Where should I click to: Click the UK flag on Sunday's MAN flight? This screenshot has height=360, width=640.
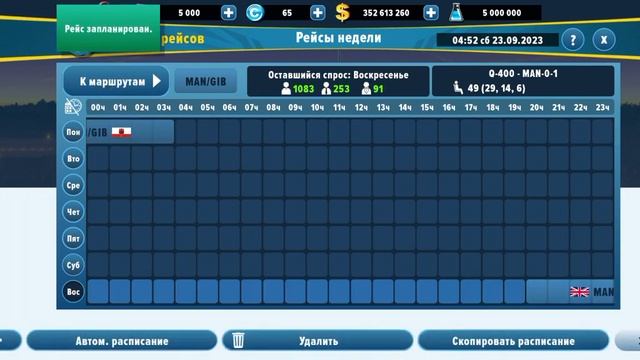580,292
